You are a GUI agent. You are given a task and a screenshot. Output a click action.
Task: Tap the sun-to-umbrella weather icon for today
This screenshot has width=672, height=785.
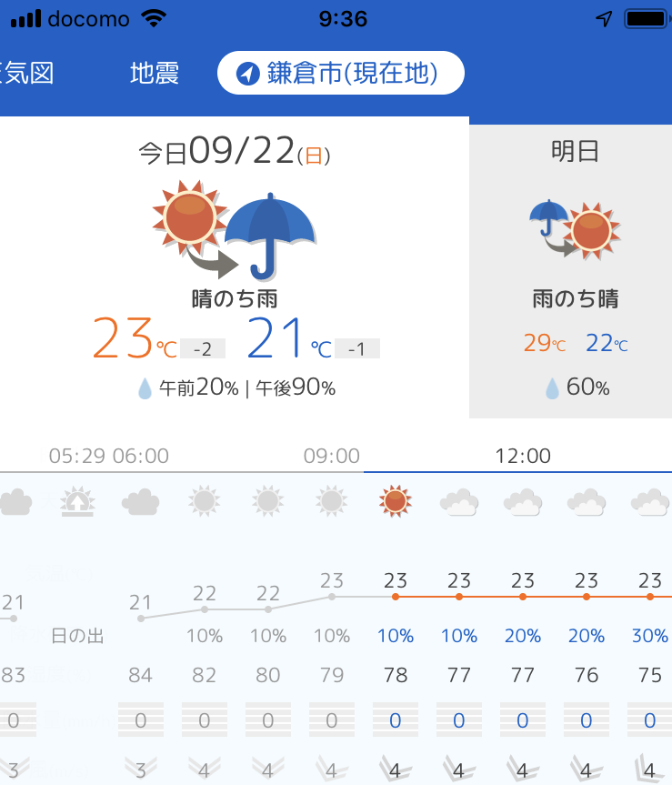(235, 230)
